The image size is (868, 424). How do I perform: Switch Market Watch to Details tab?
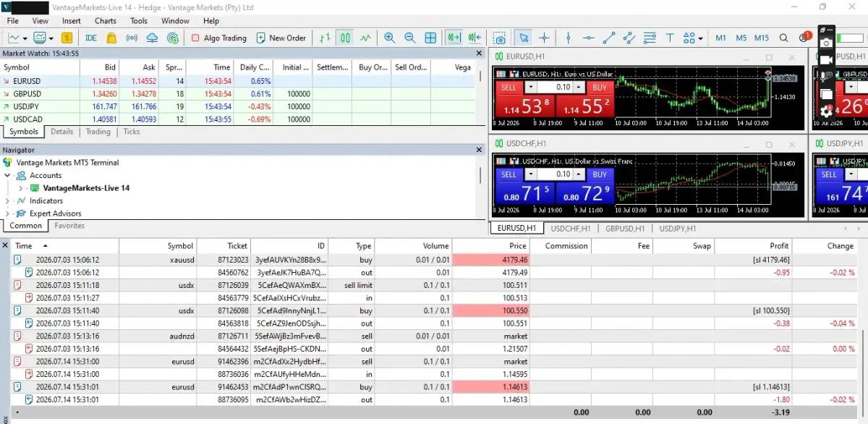[61, 132]
